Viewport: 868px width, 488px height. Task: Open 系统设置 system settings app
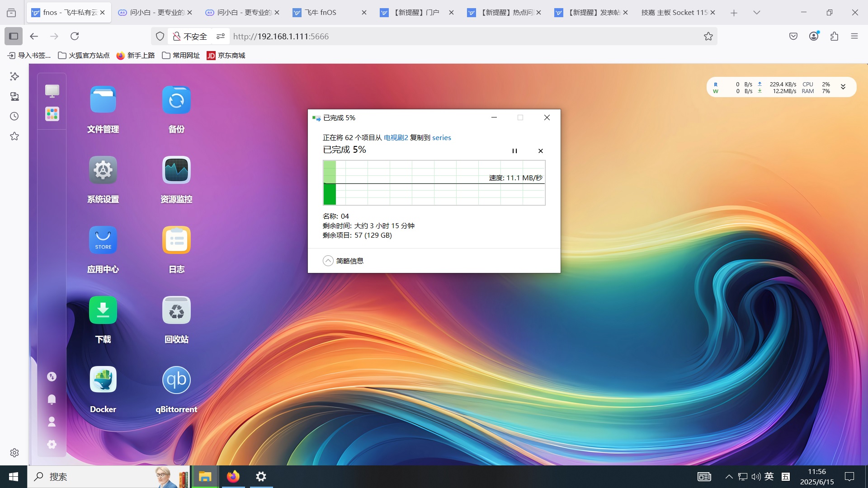pyautogui.click(x=103, y=170)
